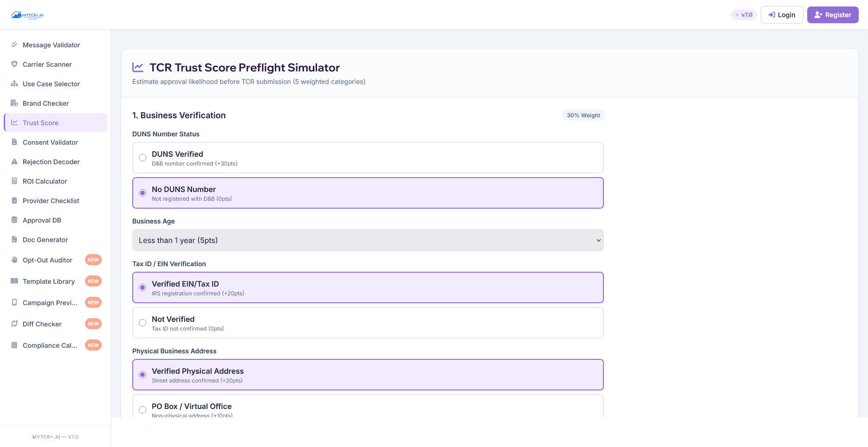
Task: Click the Register button
Action: [x=832, y=14]
